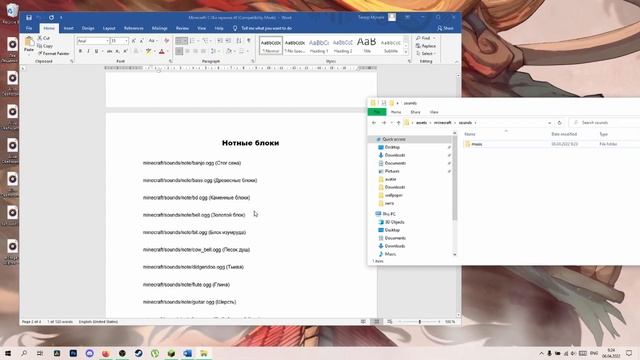Open Font dialog launcher
640x360 pixels.
point(171,61)
